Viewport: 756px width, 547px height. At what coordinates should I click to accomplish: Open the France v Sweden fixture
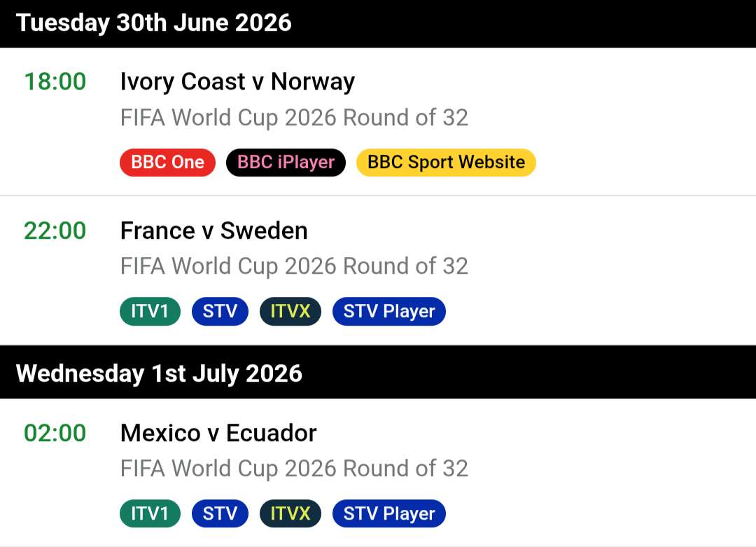tap(214, 230)
